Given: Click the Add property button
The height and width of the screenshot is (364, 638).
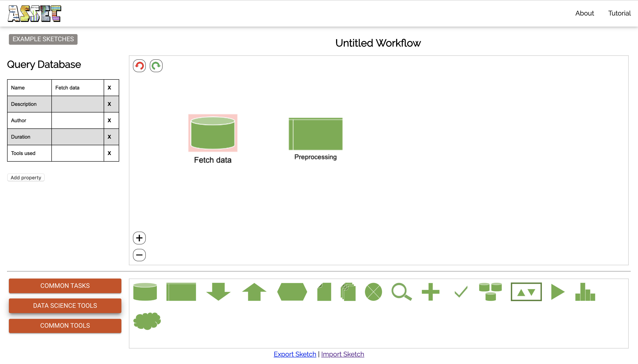Looking at the screenshot, I should pos(26,178).
